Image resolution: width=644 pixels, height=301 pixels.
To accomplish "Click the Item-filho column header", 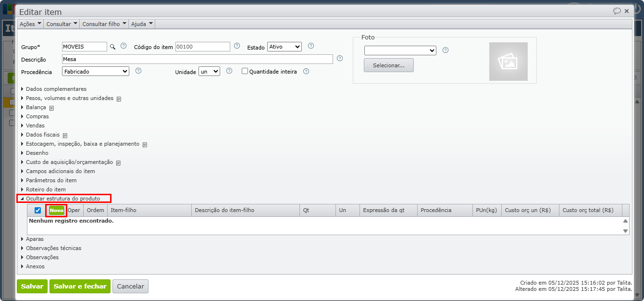I will point(149,210).
